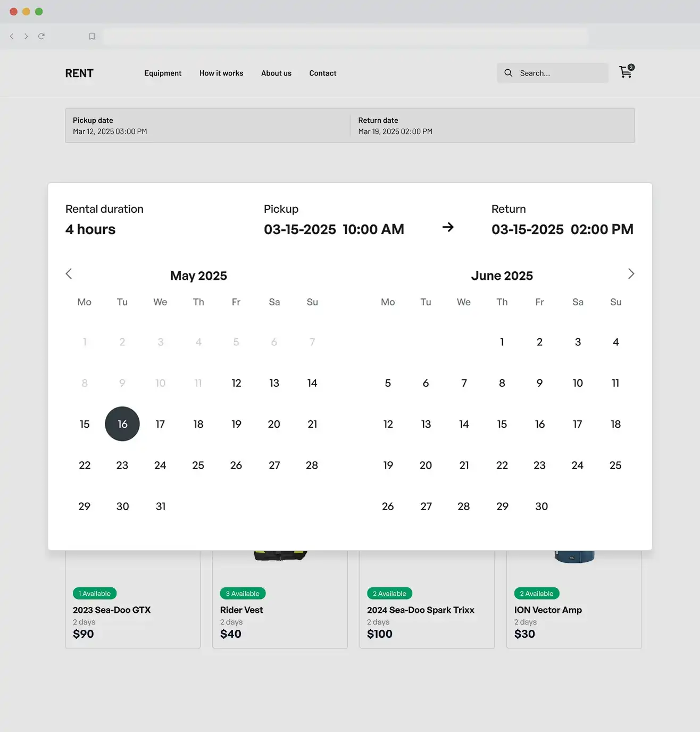Open the Contact page link
The image size is (700, 732).
tap(323, 73)
